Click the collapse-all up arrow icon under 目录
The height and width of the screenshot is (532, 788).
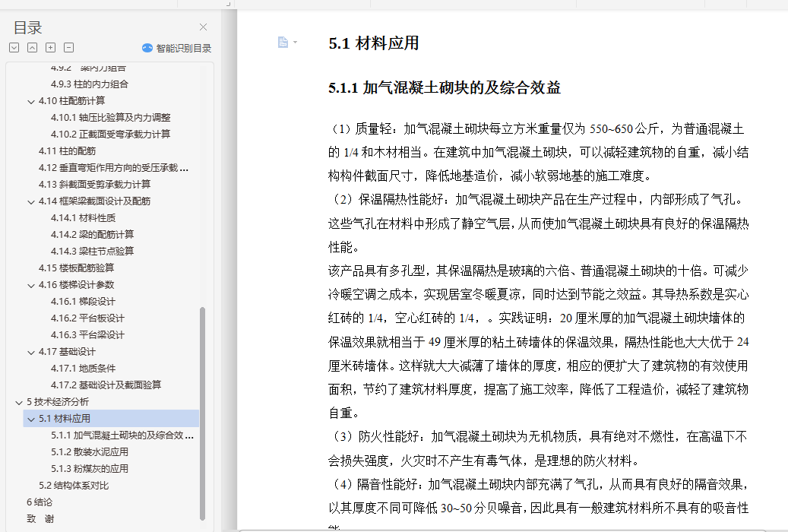[32, 48]
